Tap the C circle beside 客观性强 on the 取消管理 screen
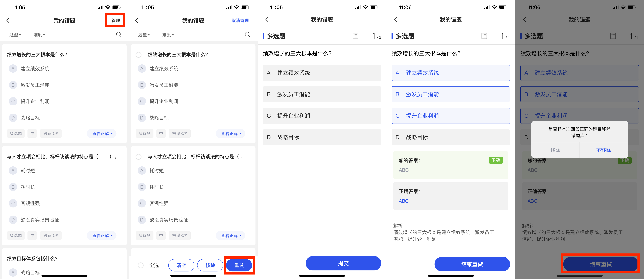The image size is (644, 279). point(142,203)
